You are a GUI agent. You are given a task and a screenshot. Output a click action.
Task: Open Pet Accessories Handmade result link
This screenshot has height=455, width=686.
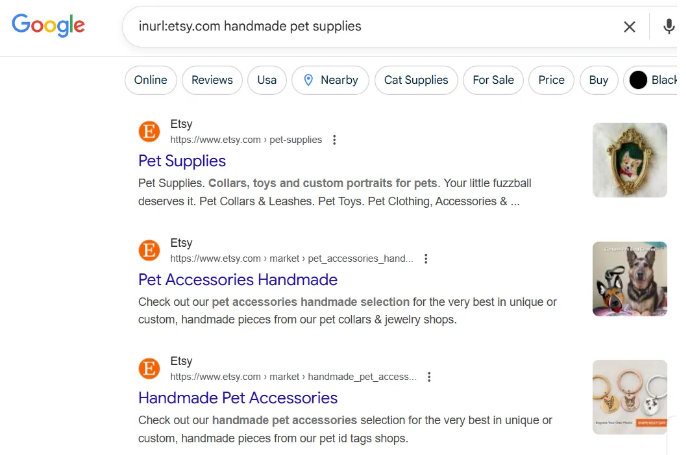[x=238, y=279]
